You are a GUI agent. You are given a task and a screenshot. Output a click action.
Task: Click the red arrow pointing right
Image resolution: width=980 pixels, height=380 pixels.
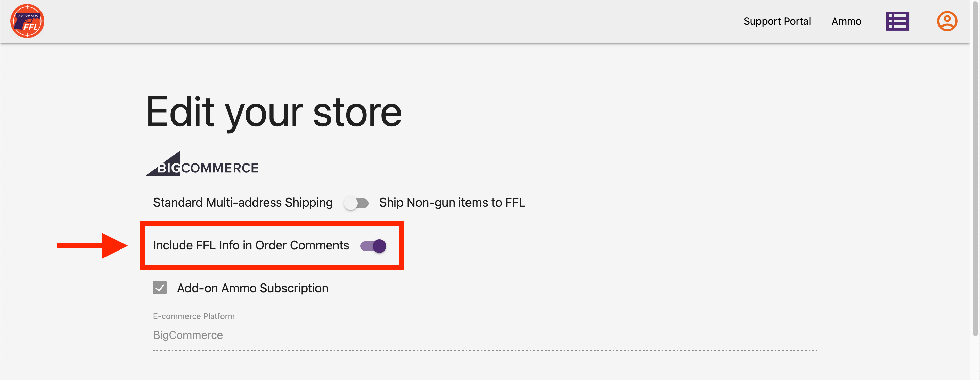[x=93, y=245]
